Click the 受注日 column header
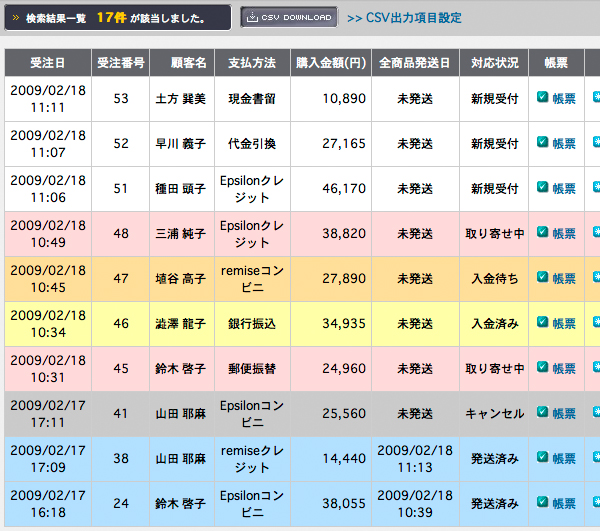The height and width of the screenshot is (531, 600). click(47, 62)
